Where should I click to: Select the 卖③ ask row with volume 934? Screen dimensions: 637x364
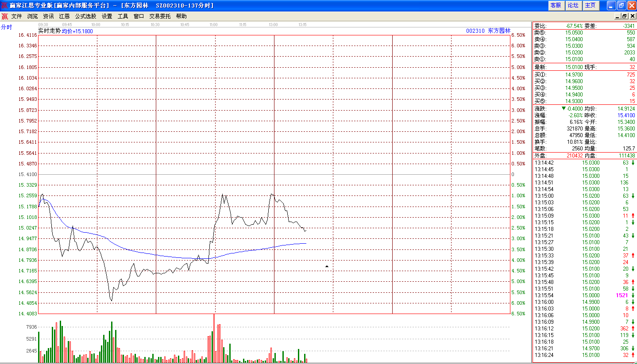coord(584,46)
